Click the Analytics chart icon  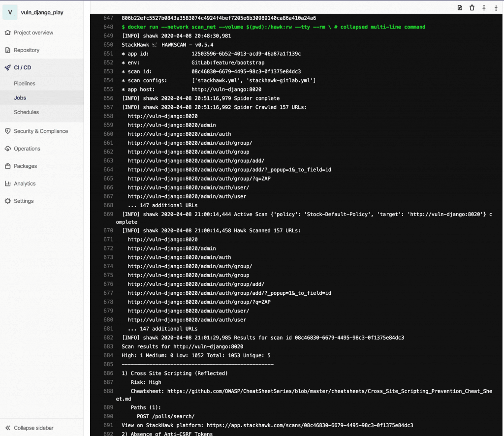click(x=8, y=184)
